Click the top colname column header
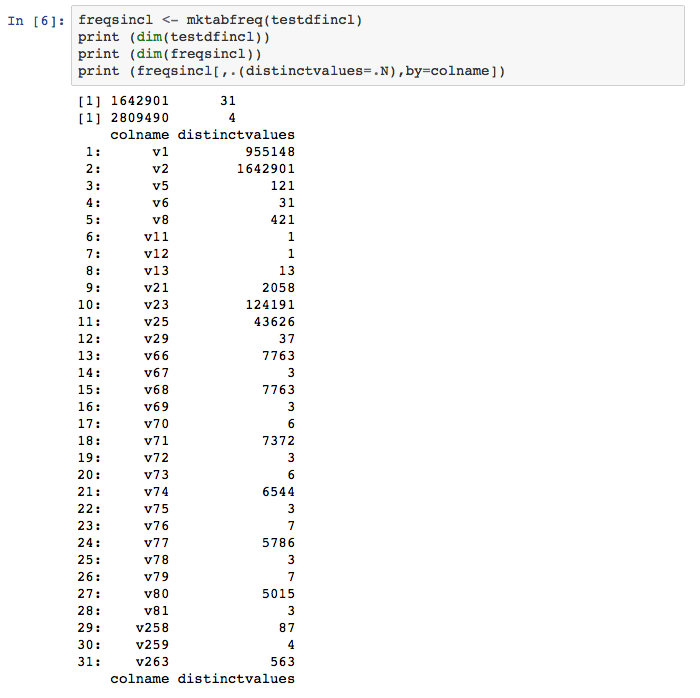This screenshot has height=698, width=700. point(139,135)
